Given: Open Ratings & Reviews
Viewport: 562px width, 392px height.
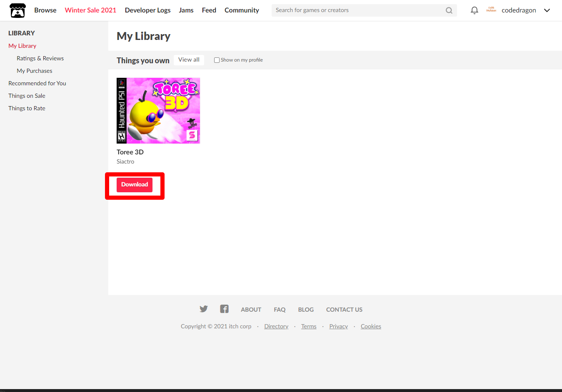Looking at the screenshot, I should tap(40, 58).
